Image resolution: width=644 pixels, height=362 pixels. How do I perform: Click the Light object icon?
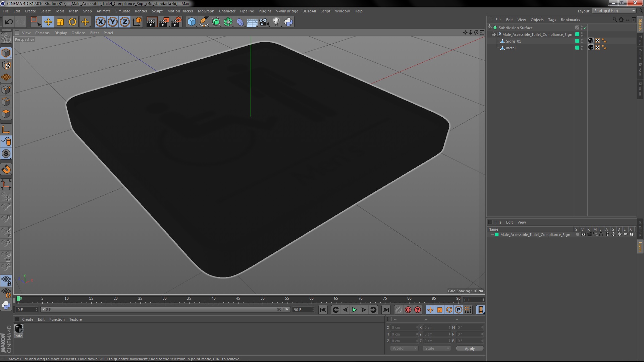[x=276, y=22]
